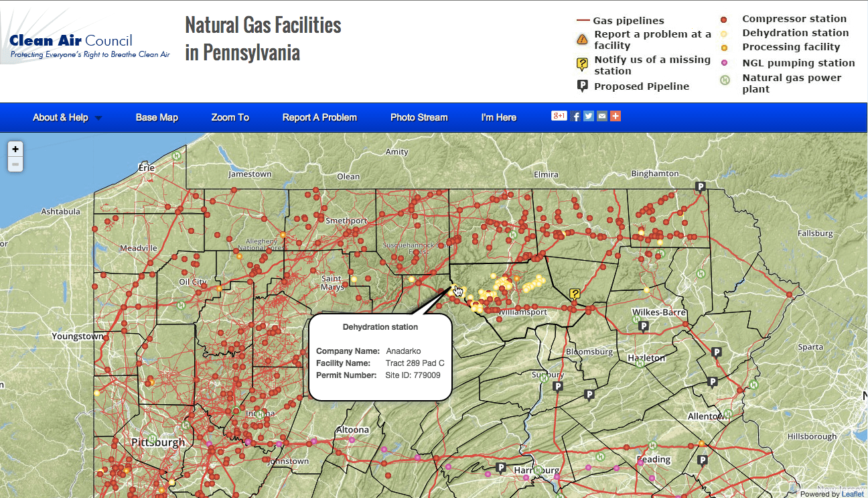
Task: Click the red Gas pipelines legend line
Action: tap(583, 20)
